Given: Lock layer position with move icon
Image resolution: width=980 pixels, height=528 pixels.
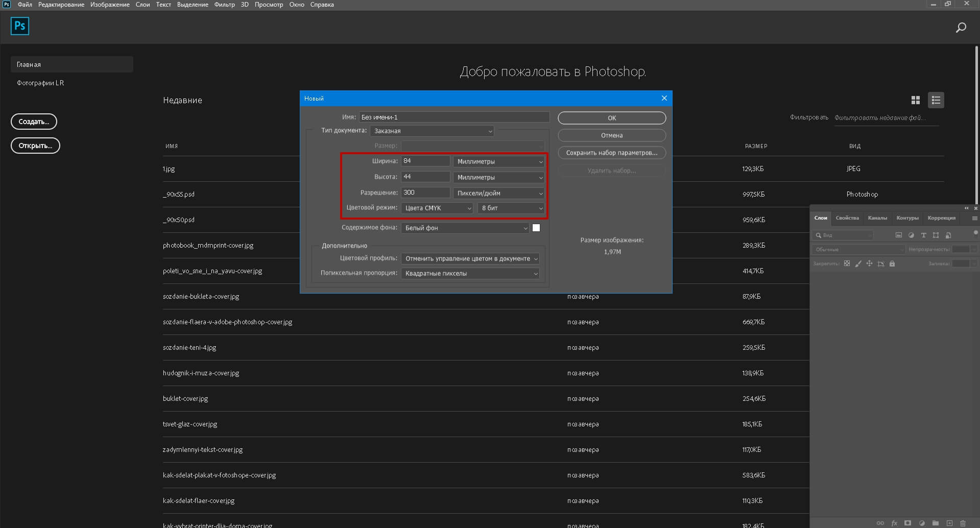Looking at the screenshot, I should point(869,263).
